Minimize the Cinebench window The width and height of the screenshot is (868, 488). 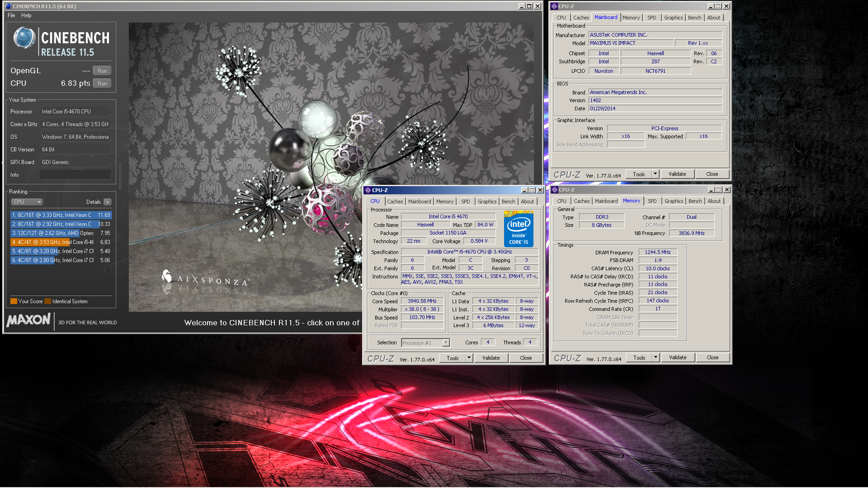tap(522, 6)
